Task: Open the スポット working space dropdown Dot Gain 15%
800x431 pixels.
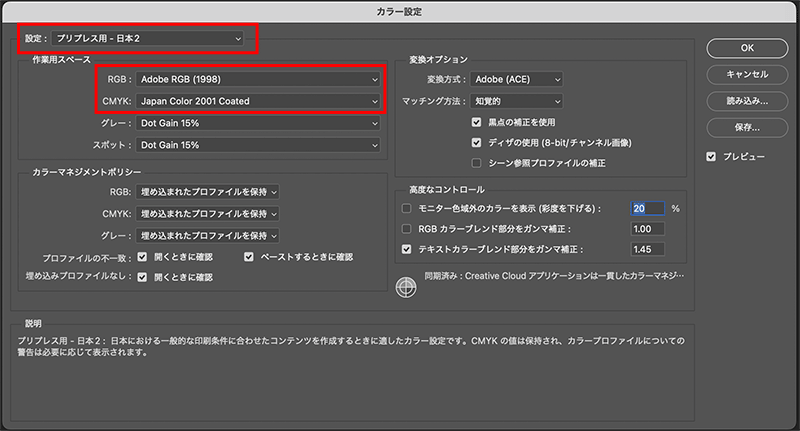Action: 258,145
